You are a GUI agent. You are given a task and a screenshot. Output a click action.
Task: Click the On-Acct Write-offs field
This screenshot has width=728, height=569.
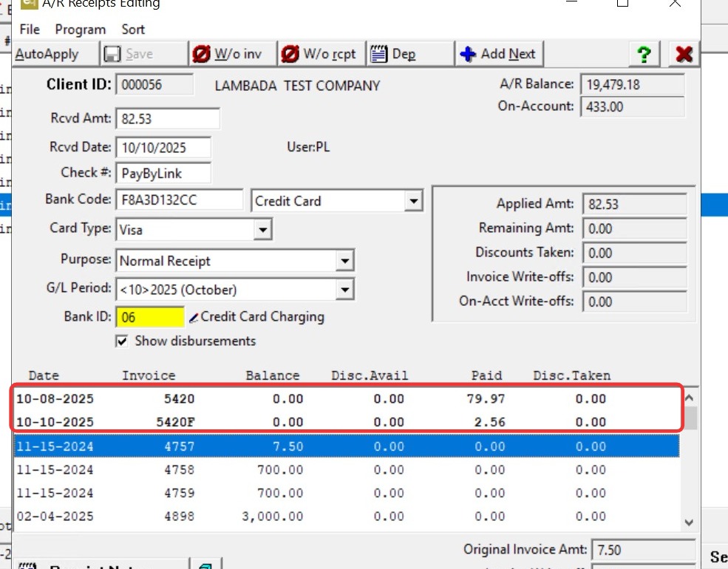[635, 302]
